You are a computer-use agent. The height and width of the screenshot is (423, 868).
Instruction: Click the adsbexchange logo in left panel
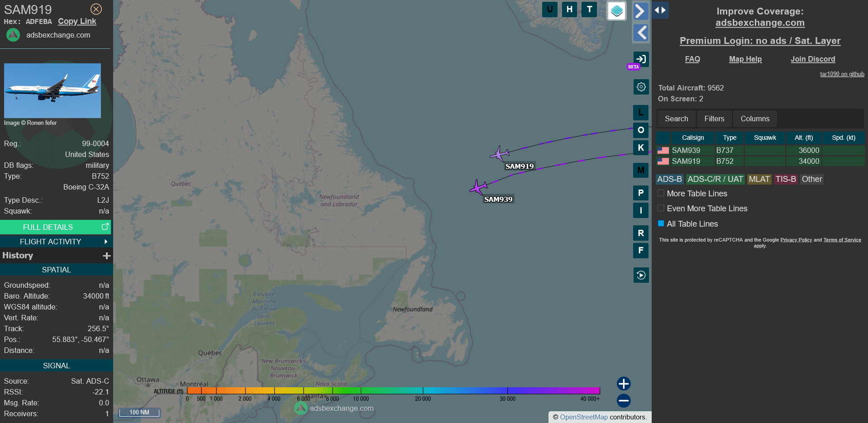click(x=13, y=35)
